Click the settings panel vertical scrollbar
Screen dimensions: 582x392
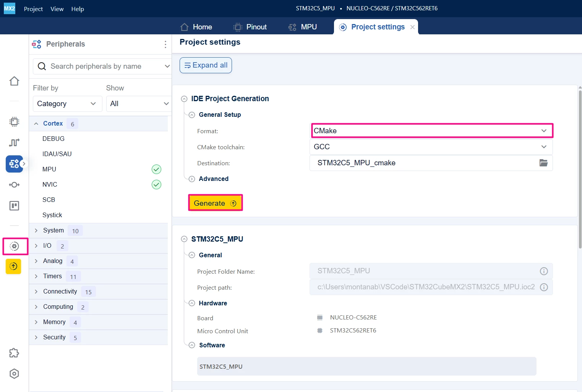tap(580, 169)
